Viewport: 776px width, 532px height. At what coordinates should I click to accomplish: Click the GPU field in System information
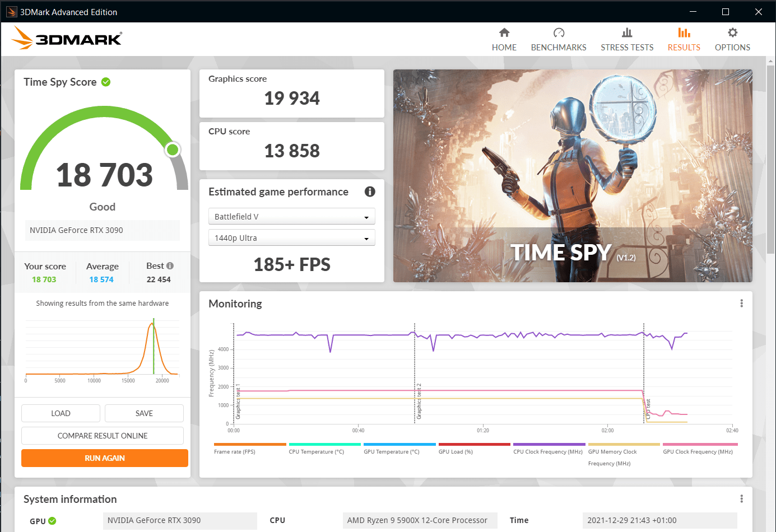180,520
